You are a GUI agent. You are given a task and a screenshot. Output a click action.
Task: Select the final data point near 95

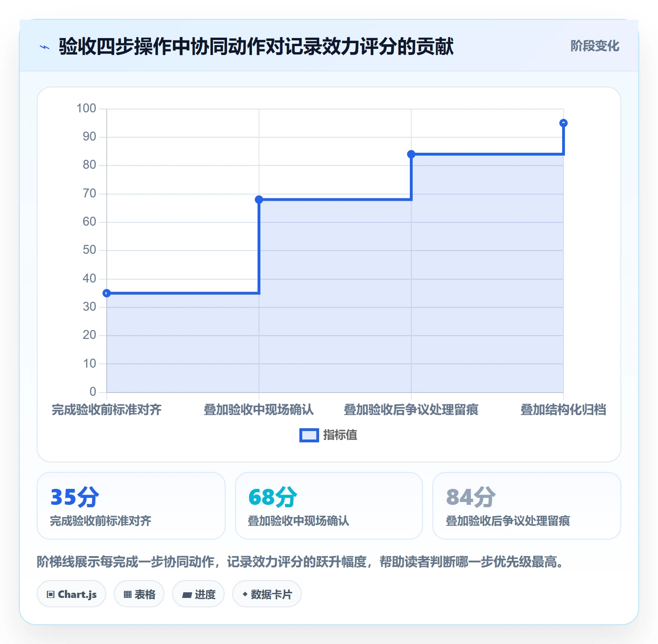[x=564, y=123]
